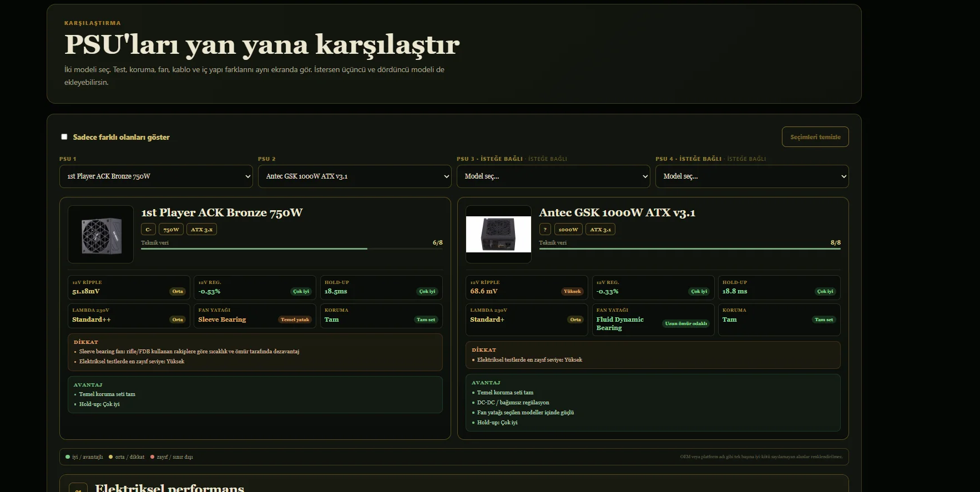
Task: Click the 'Sleeve Bearing' fan value
Action: (222, 319)
